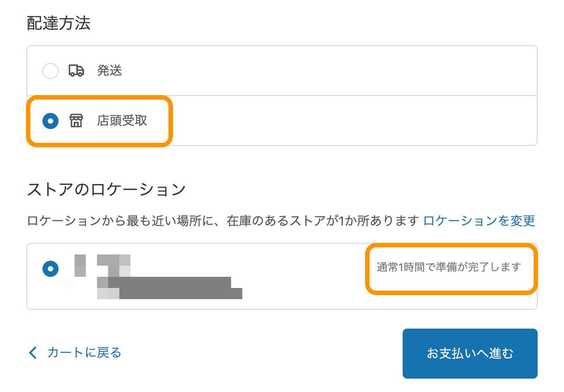Click the ストアのロケーション section heading
The height and width of the screenshot is (392, 564).
[x=106, y=190]
